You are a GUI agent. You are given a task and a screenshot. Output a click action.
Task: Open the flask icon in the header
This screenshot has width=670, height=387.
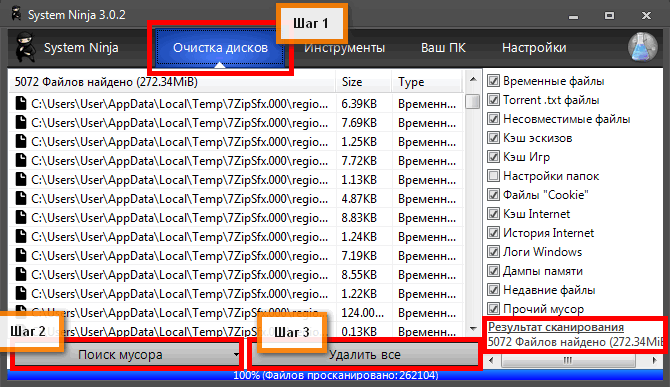(x=642, y=47)
